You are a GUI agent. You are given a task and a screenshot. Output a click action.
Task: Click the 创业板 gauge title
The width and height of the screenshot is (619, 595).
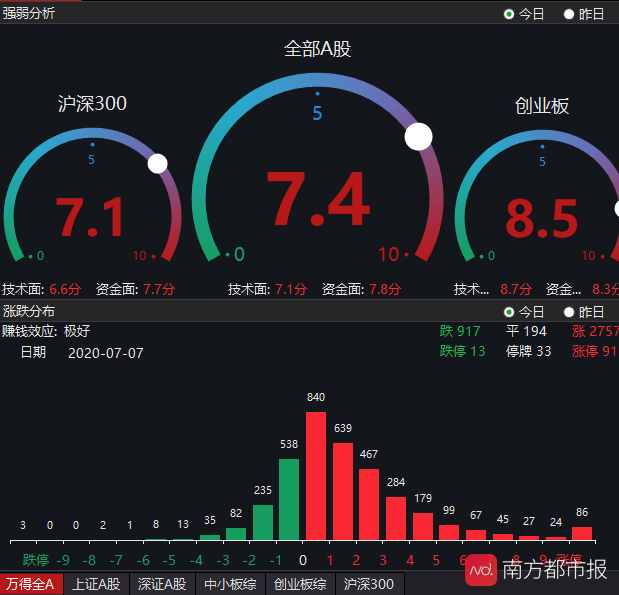pos(542,106)
